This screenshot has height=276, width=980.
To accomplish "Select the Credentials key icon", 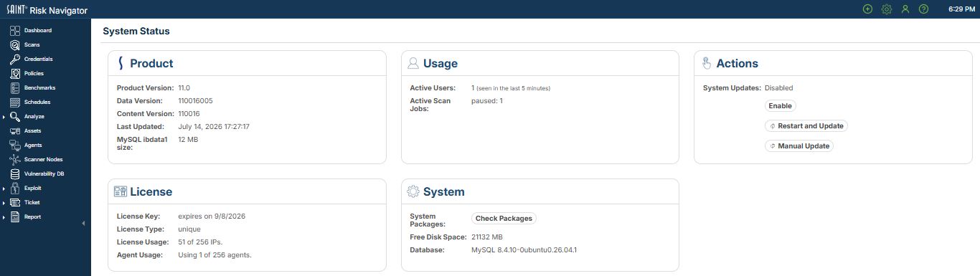I will 15,60.
